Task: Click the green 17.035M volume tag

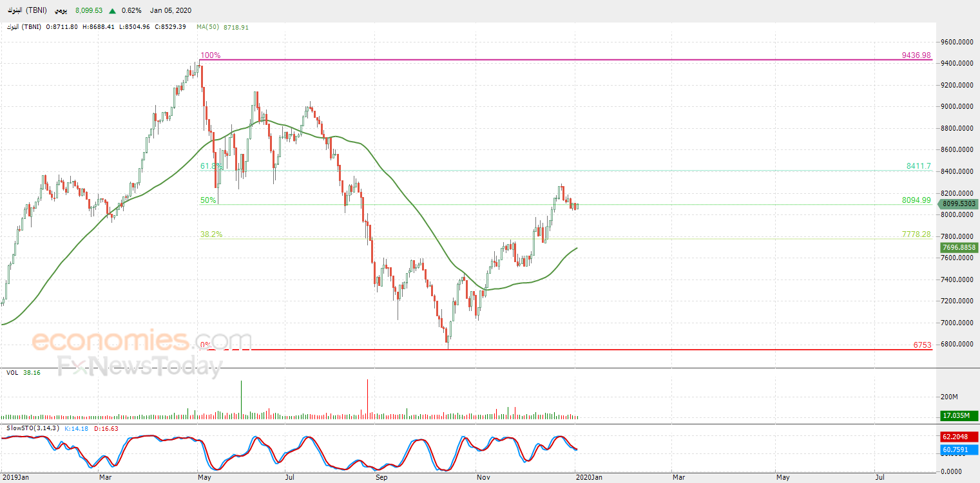Action: [x=959, y=416]
